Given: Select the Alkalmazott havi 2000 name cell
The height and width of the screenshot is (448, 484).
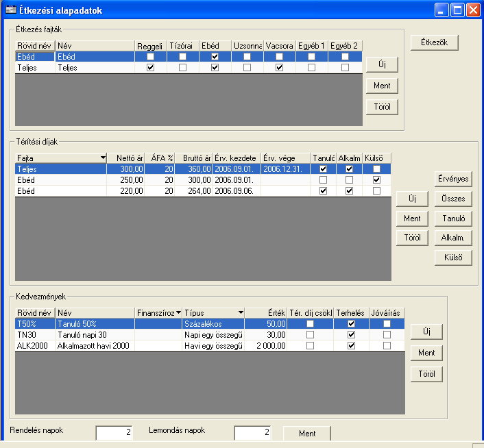Looking at the screenshot, I should (95, 346).
